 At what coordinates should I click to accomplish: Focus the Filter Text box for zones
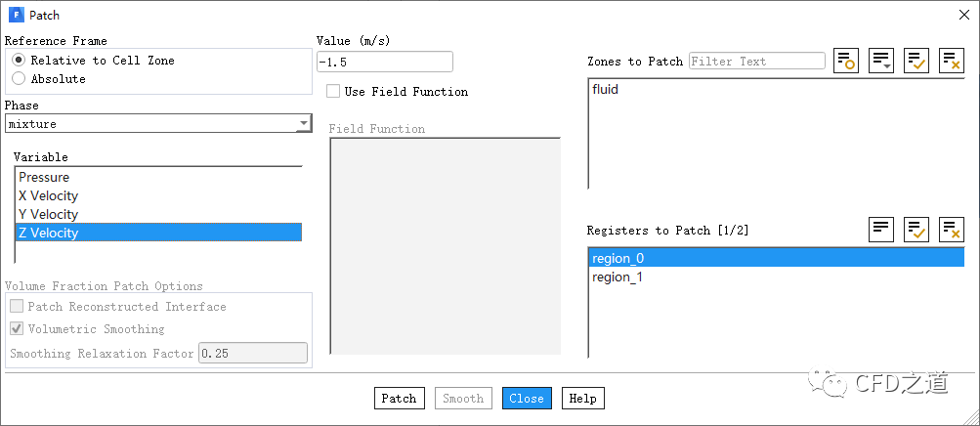click(x=756, y=62)
